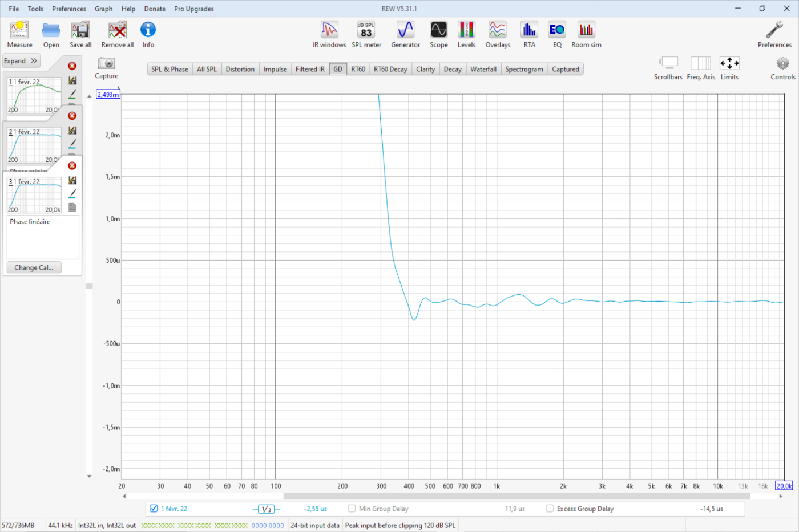This screenshot has height=532, width=799.
Task: Click the horizontal frequency scrollbar
Action: coord(516,496)
